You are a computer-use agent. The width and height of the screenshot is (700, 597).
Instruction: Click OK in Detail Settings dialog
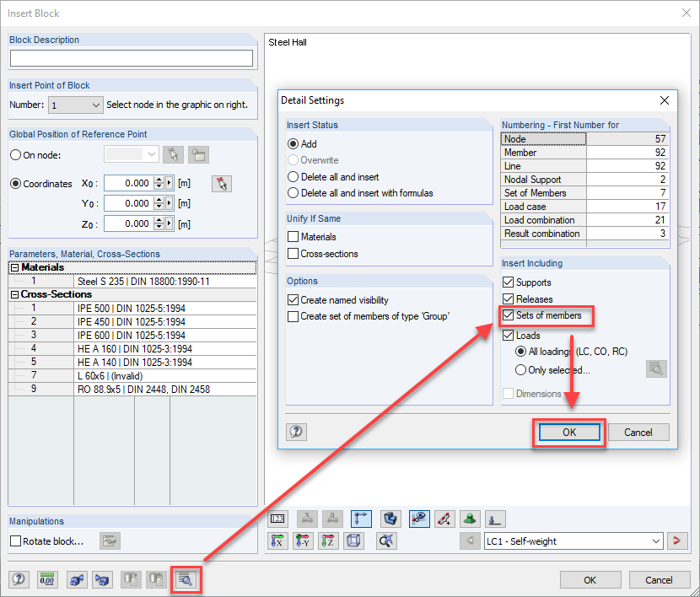[x=569, y=432]
